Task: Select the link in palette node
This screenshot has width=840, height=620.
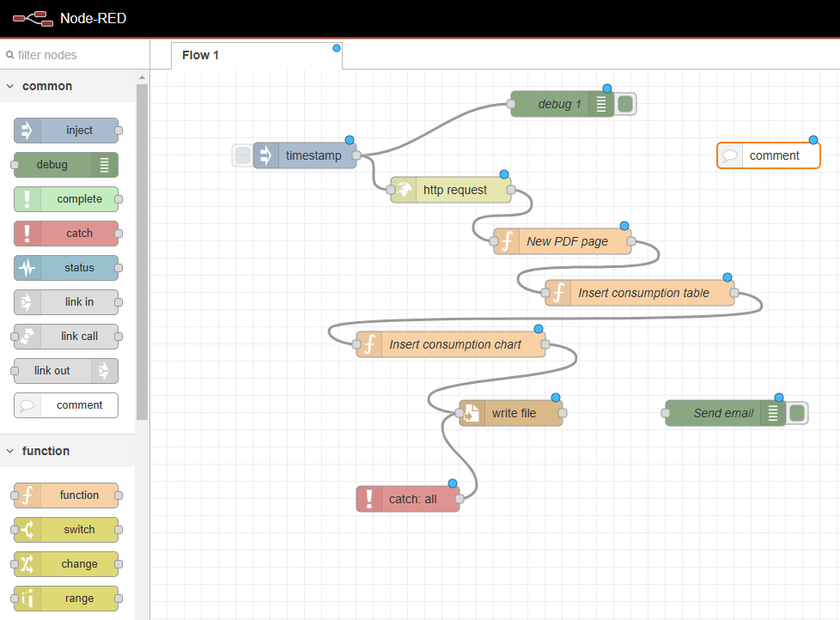Action: tap(66, 302)
